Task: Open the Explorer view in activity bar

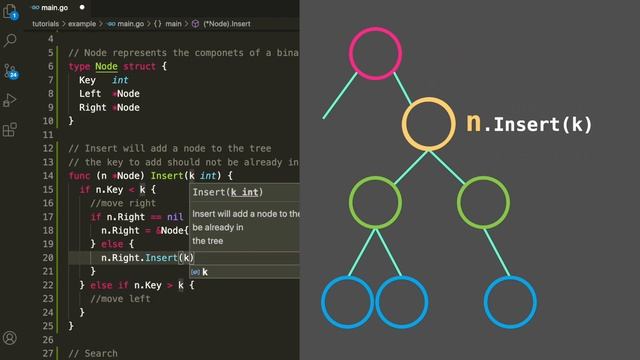Action: [x=10, y=12]
